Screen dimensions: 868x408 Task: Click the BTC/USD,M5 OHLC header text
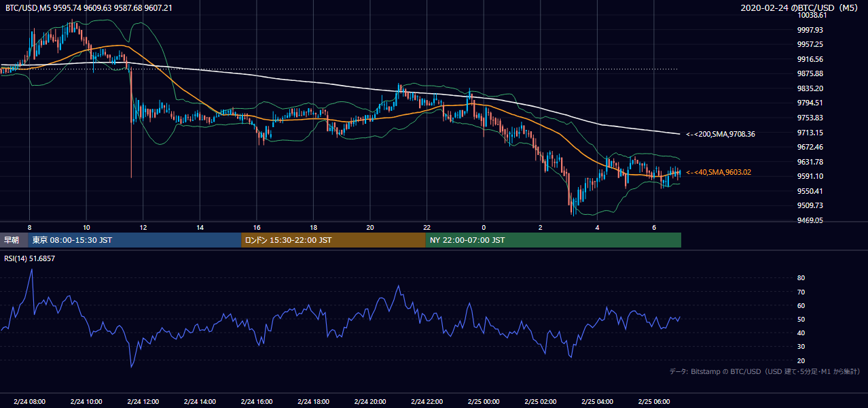coord(89,7)
